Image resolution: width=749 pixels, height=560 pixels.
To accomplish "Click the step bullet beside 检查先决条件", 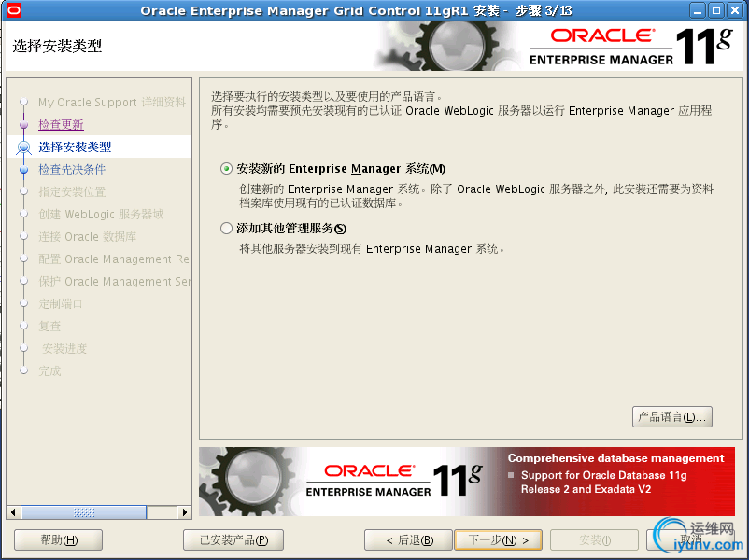I will 24,170.
